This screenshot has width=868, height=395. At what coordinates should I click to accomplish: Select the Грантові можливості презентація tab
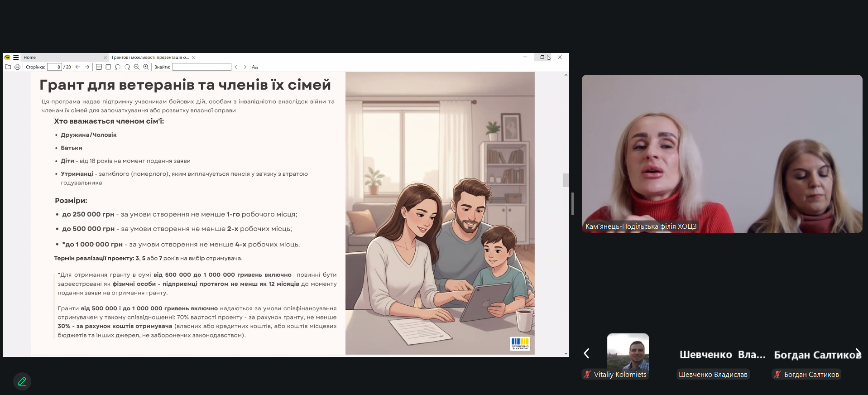(150, 58)
